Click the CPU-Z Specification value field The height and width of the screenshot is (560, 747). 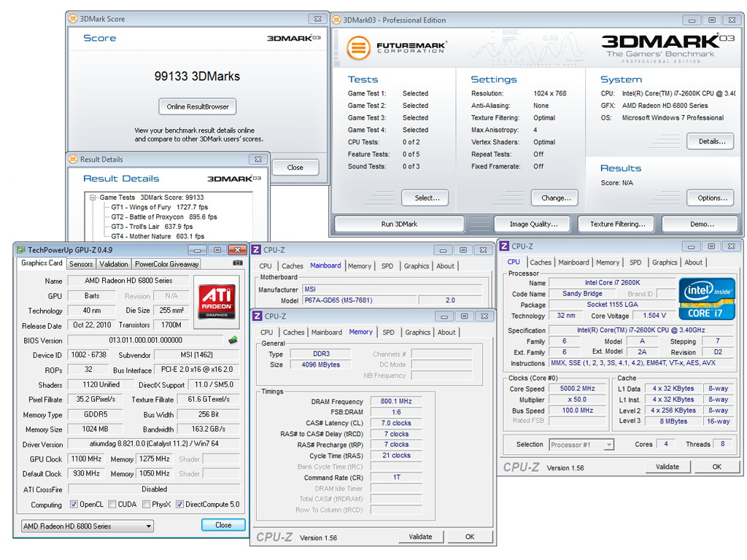[640, 330]
